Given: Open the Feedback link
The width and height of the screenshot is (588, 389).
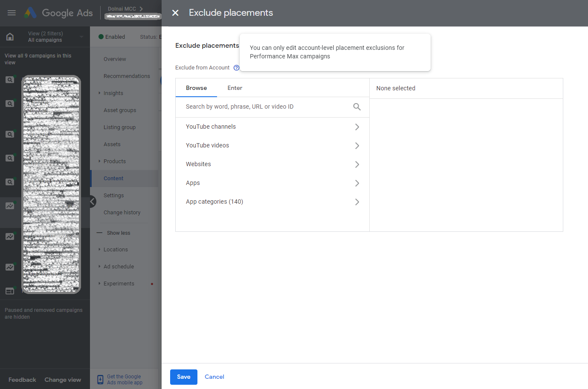Looking at the screenshot, I should coord(22,379).
